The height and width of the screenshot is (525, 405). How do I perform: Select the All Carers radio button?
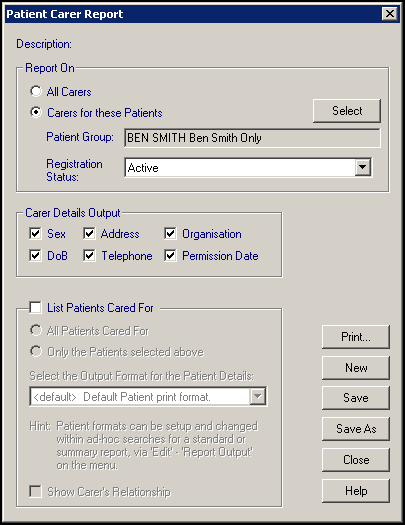[36, 91]
